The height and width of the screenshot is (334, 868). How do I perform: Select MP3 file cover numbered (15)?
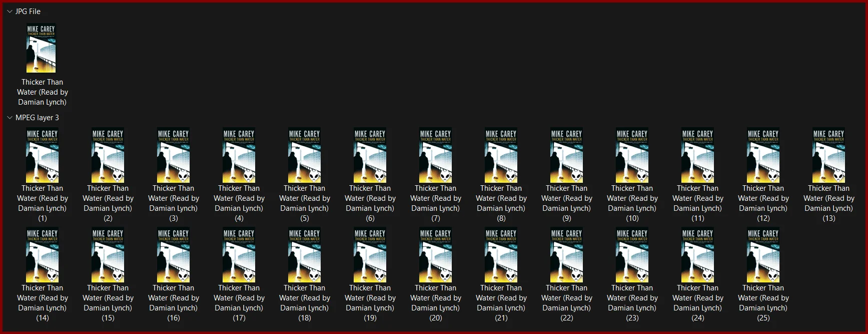pos(108,255)
